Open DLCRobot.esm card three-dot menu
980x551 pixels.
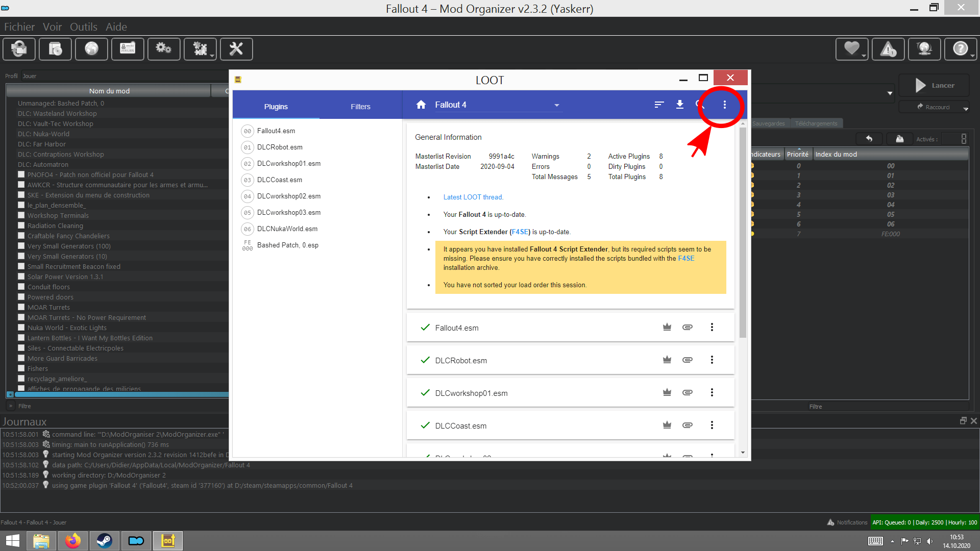[712, 360]
